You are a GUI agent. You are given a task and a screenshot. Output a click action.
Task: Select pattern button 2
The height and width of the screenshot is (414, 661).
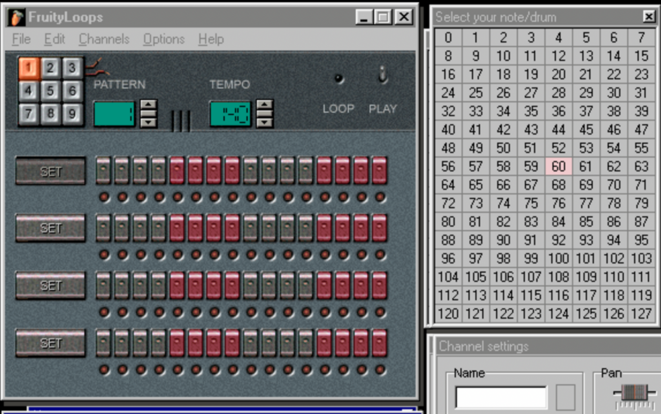(51, 68)
